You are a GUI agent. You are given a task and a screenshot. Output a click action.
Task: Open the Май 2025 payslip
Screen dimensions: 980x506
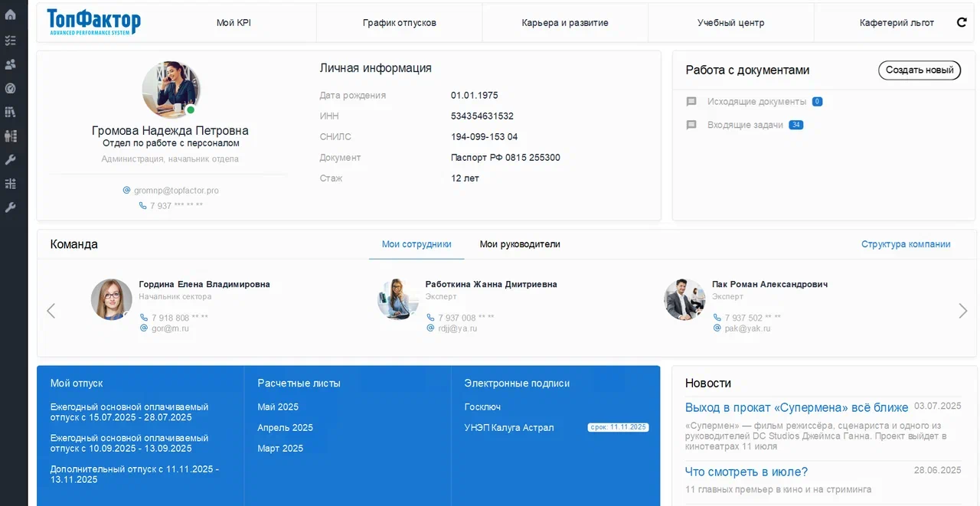278,407
